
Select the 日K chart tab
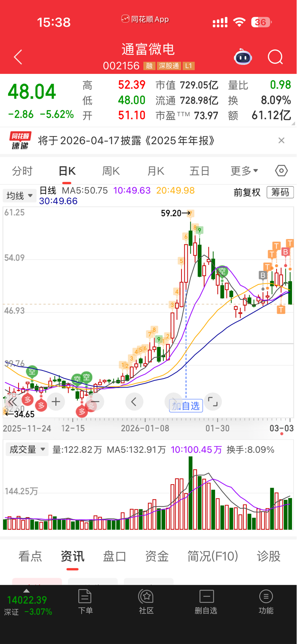[x=67, y=171]
